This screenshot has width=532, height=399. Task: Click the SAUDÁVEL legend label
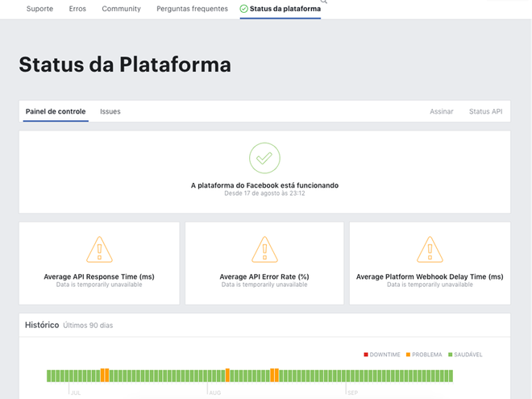coord(468,355)
